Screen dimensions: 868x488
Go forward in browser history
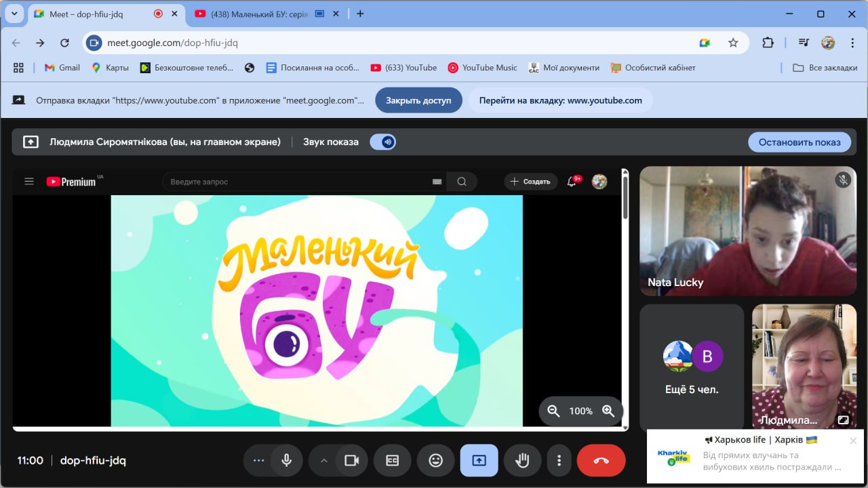pyautogui.click(x=40, y=43)
